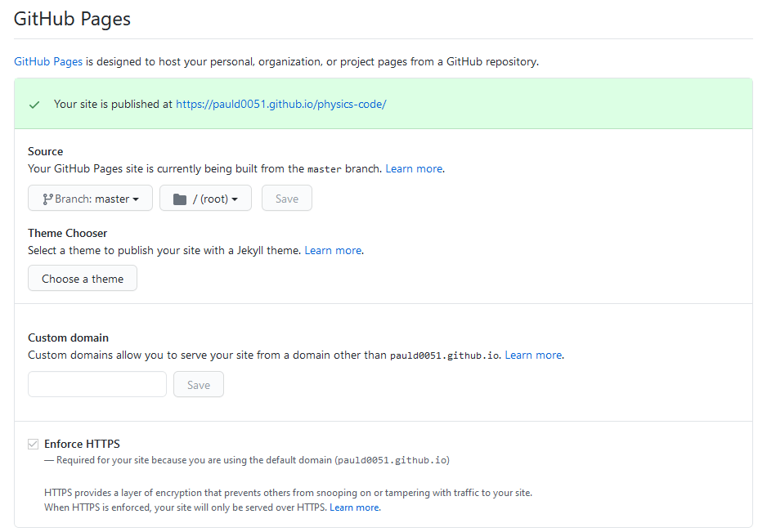Screen dimensions: 767x532
Task: Open Learn more link about HTTPS enforcement
Action: 354,507
